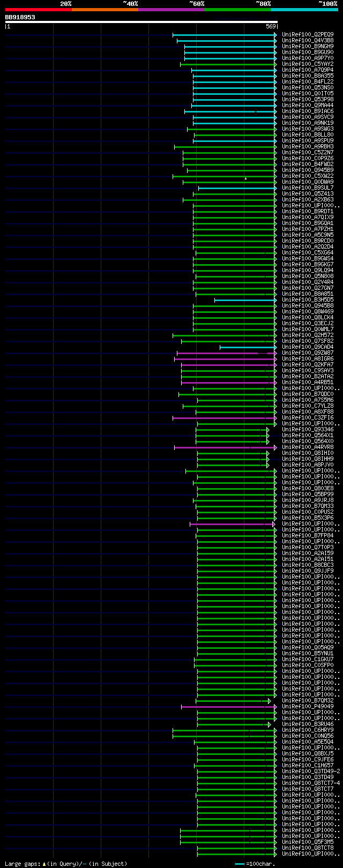
Task: Click the cyan =100char. scale bar
Action: point(240,864)
